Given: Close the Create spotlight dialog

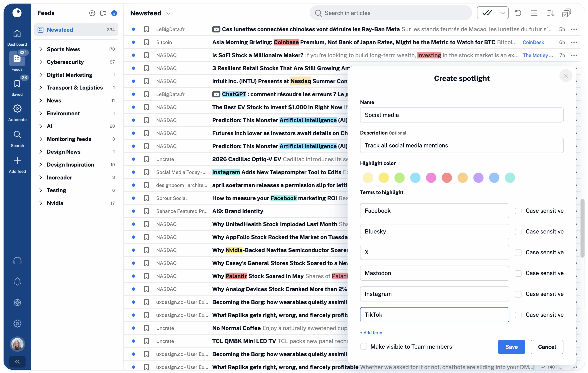Looking at the screenshot, I should (x=566, y=76).
